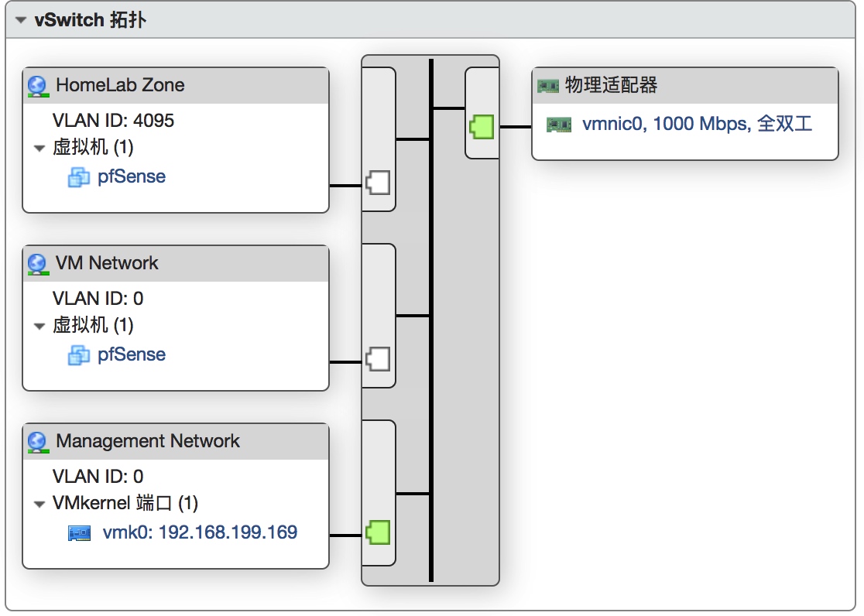
Task: Collapse 虚拟机 list under HomeLab Zone
Action: 39,149
